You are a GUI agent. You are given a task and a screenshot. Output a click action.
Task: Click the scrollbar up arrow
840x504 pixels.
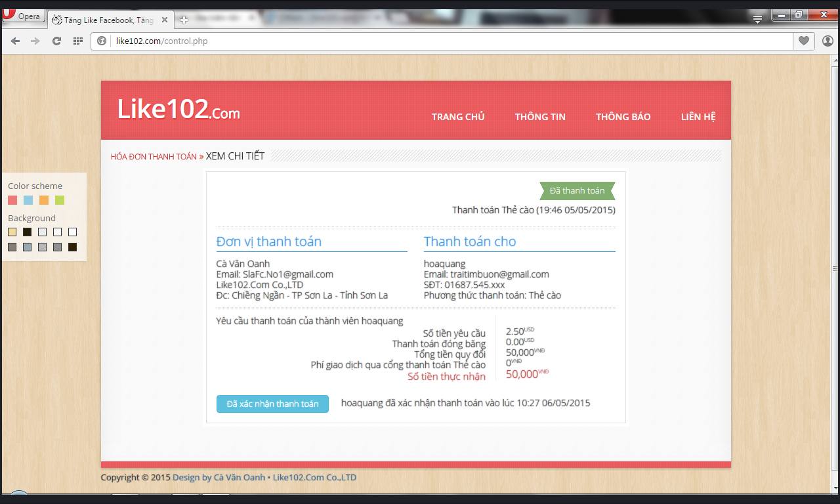[x=834, y=60]
